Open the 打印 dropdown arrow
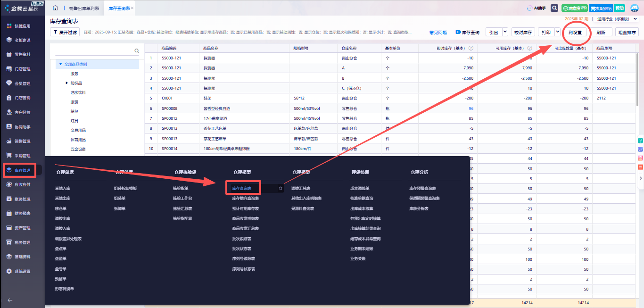644x308 pixels. pos(558,32)
